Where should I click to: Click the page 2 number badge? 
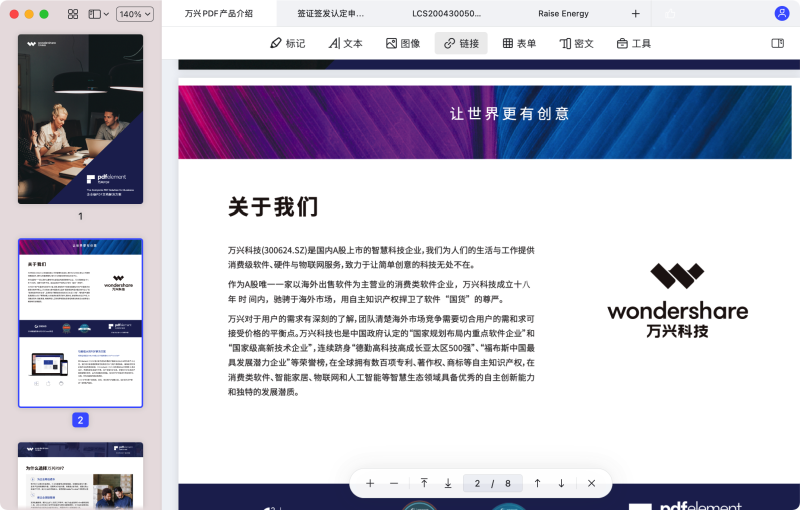pos(80,420)
